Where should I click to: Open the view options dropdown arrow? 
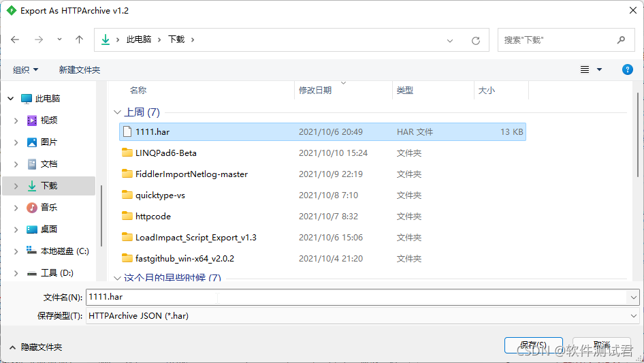click(x=599, y=69)
